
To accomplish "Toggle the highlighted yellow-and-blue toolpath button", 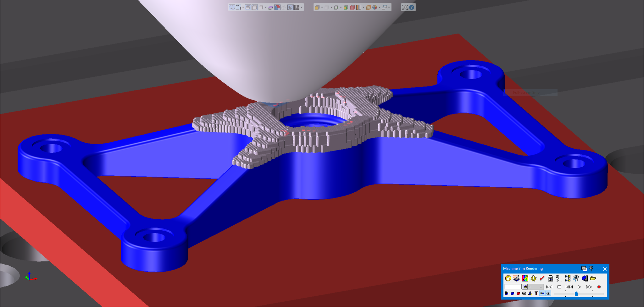I will (542, 293).
